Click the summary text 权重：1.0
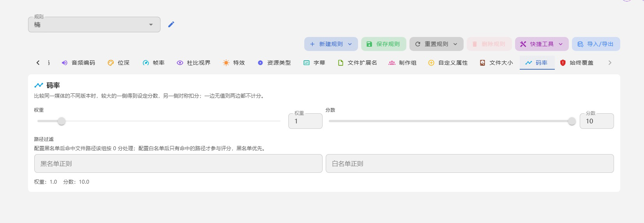 click(46, 182)
